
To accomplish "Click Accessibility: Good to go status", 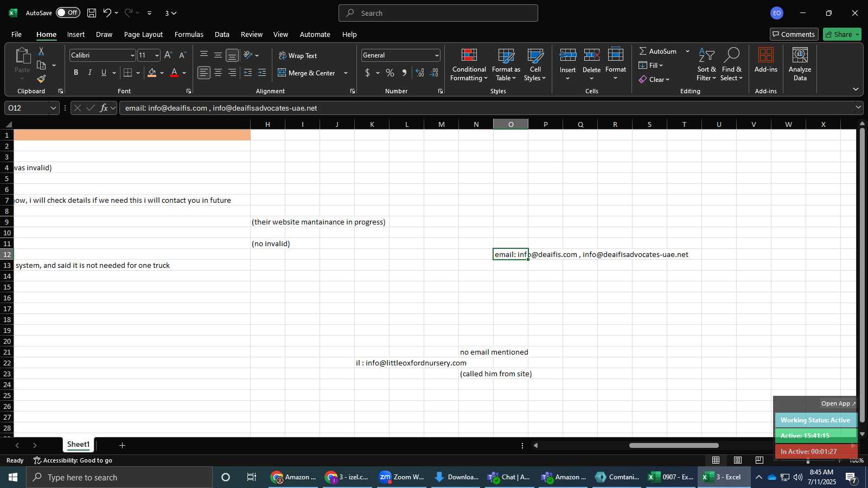I will pos(73,460).
